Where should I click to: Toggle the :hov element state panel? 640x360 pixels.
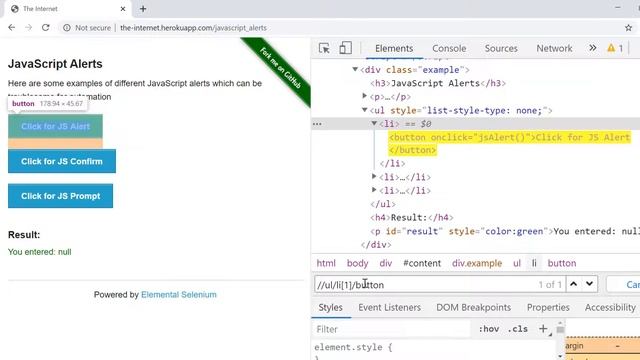[x=489, y=329]
